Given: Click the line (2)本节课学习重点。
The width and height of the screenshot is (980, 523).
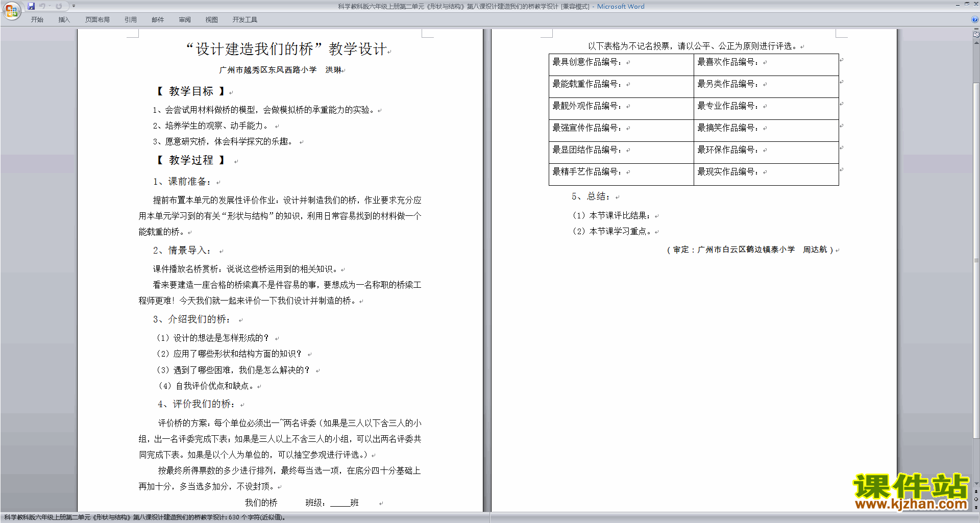Looking at the screenshot, I should click(x=612, y=232).
